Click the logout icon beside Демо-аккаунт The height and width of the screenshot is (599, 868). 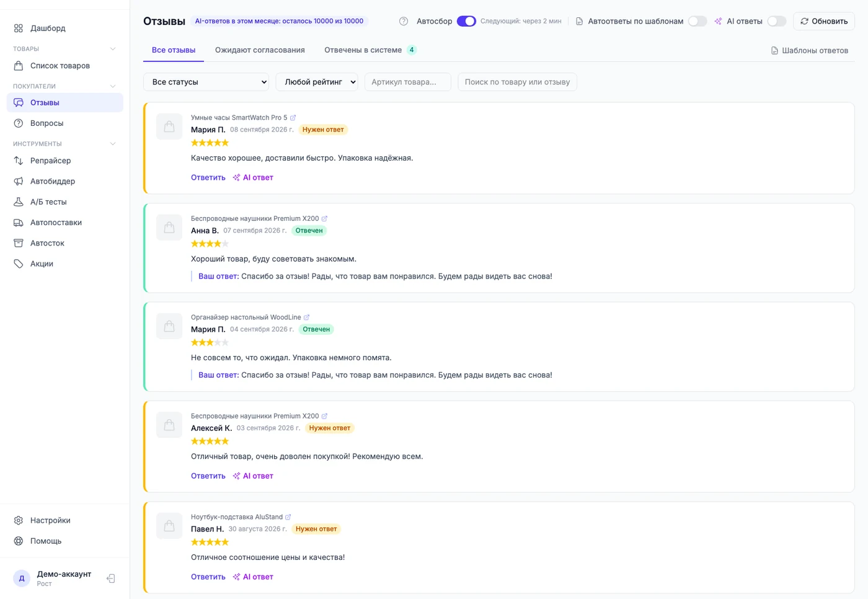tap(111, 579)
